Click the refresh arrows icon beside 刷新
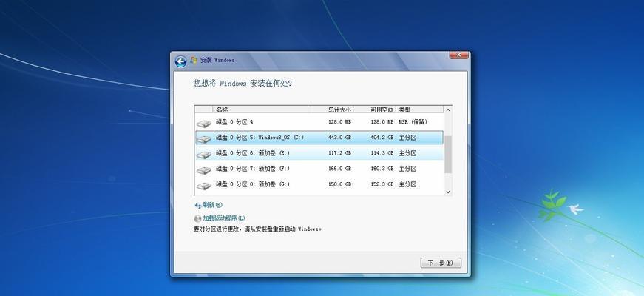644x296 pixels. [198, 205]
